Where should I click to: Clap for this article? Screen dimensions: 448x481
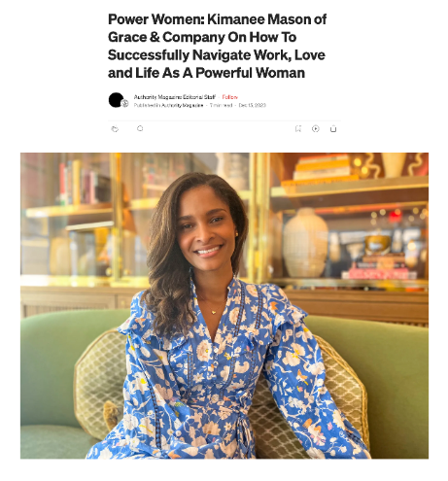[x=115, y=129]
